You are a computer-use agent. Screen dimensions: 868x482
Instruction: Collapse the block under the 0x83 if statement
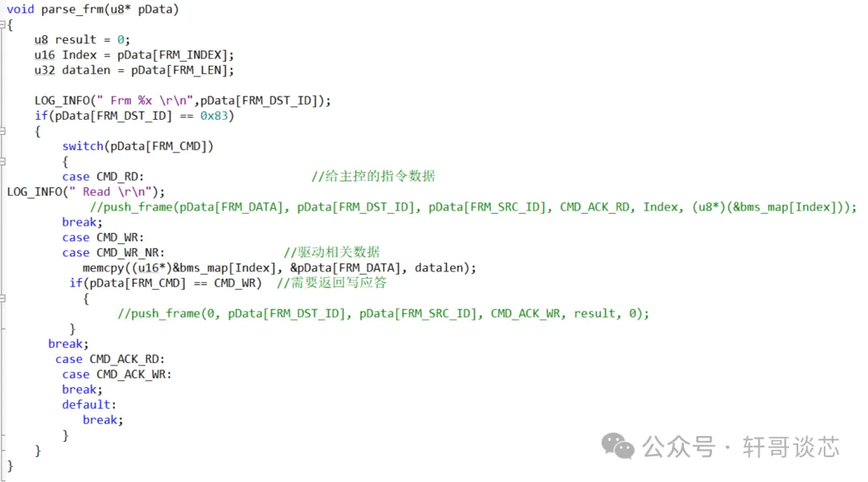4,132
